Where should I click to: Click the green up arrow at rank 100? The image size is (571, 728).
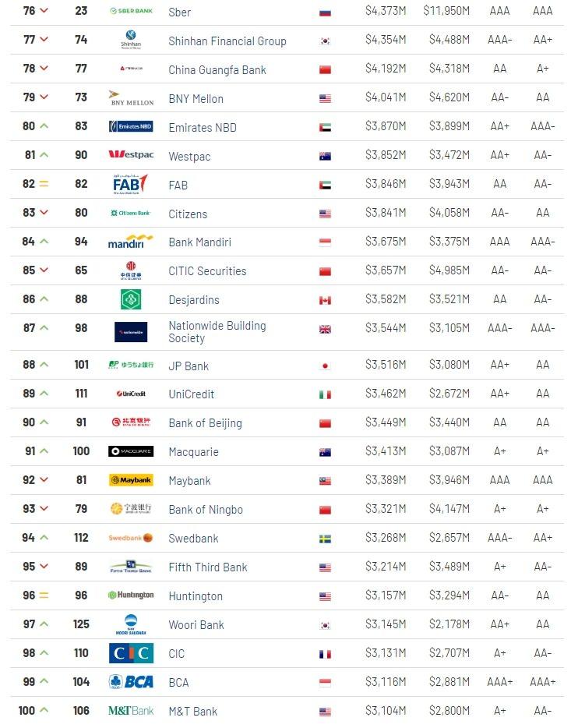pyautogui.click(x=44, y=710)
